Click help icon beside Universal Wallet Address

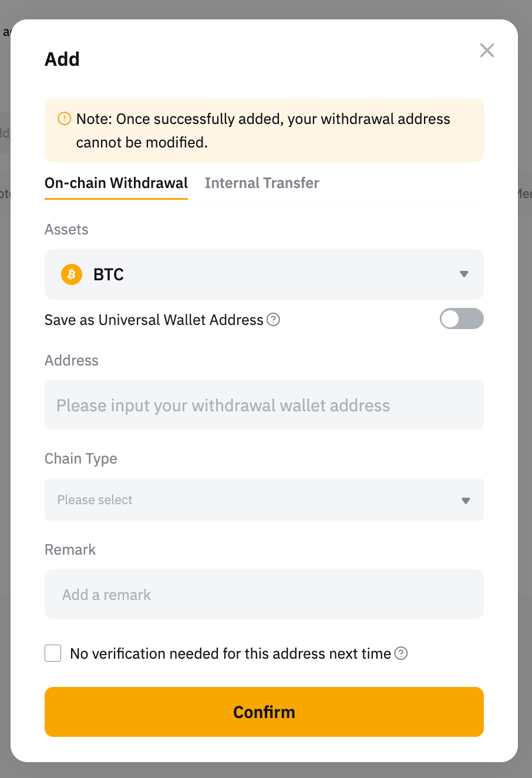tap(274, 320)
